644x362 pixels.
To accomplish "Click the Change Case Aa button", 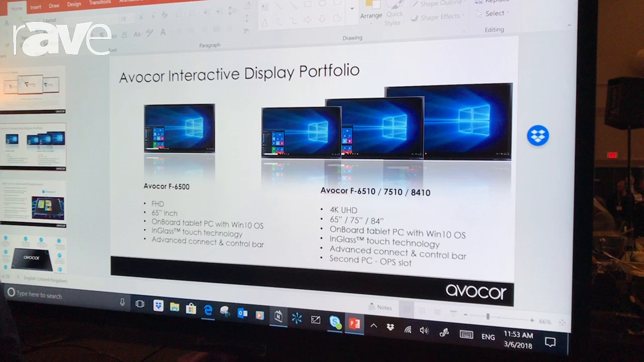I will coord(137,34).
